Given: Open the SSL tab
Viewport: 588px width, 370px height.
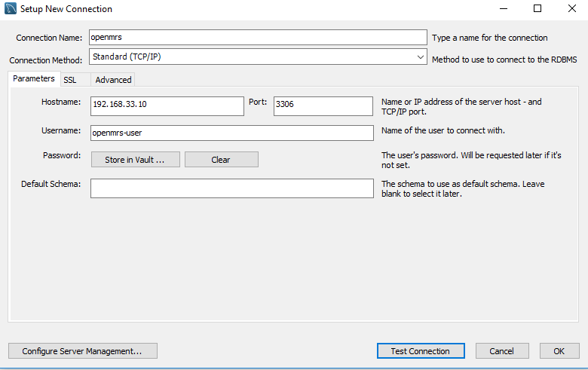Looking at the screenshot, I should pos(70,80).
